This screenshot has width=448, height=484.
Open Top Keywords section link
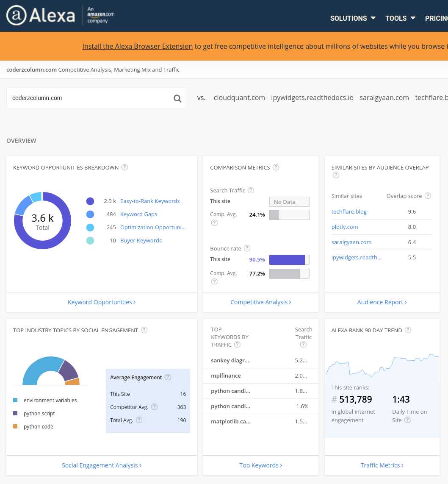[x=260, y=465]
